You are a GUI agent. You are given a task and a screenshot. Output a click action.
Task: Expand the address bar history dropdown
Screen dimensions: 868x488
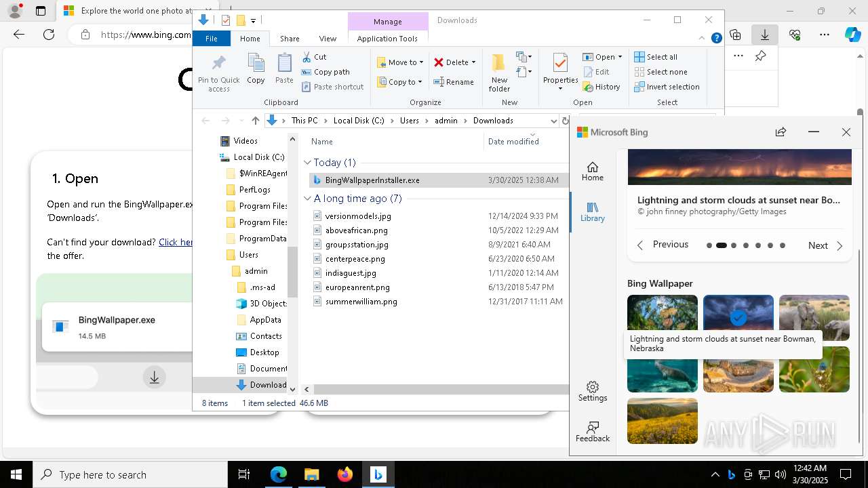(553, 121)
